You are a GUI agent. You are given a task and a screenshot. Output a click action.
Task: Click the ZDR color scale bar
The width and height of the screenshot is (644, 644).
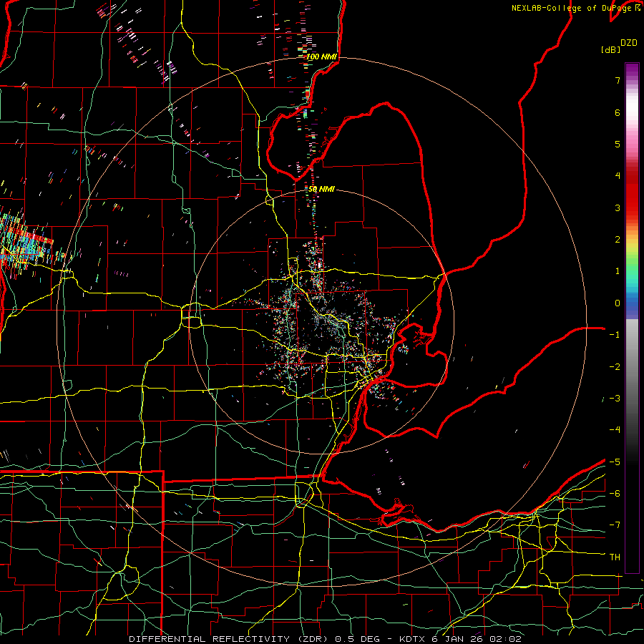click(632, 318)
